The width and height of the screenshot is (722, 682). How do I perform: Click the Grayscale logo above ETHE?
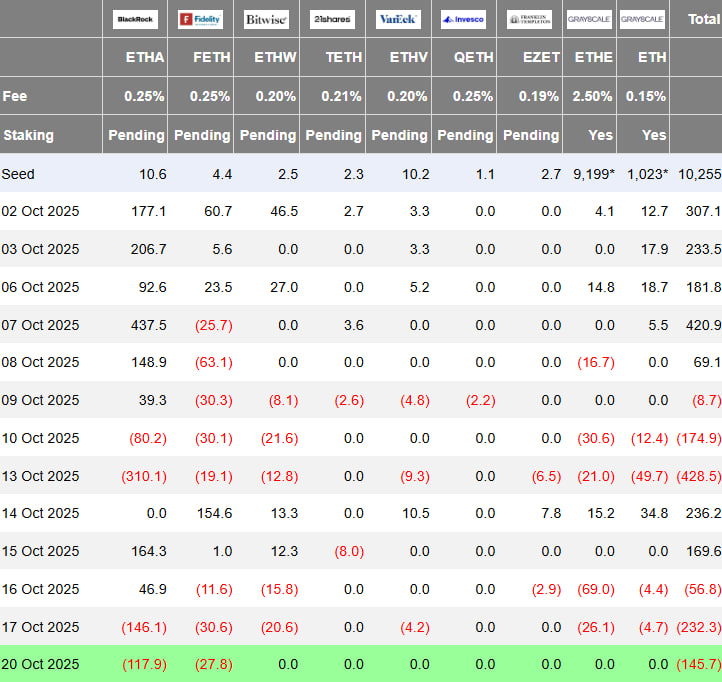click(x=589, y=19)
